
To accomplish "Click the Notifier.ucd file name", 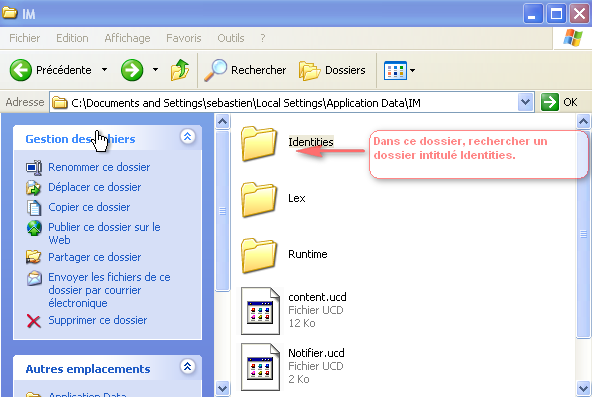I will click(x=316, y=353).
